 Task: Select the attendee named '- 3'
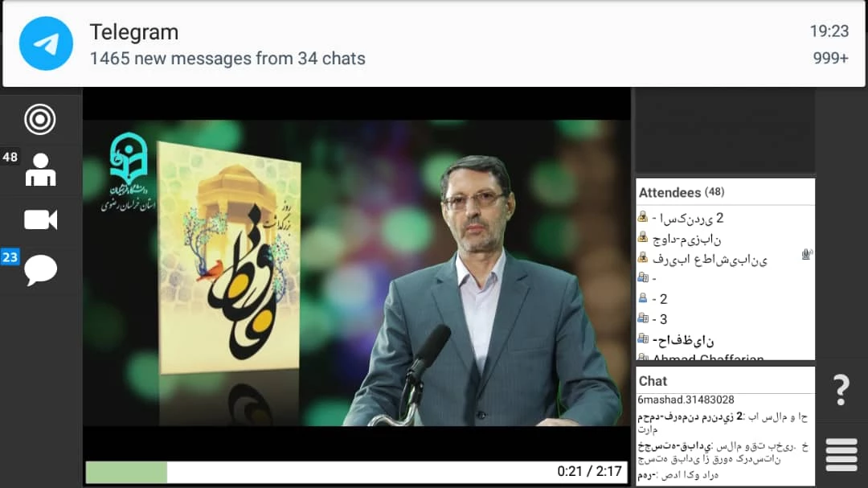point(660,319)
